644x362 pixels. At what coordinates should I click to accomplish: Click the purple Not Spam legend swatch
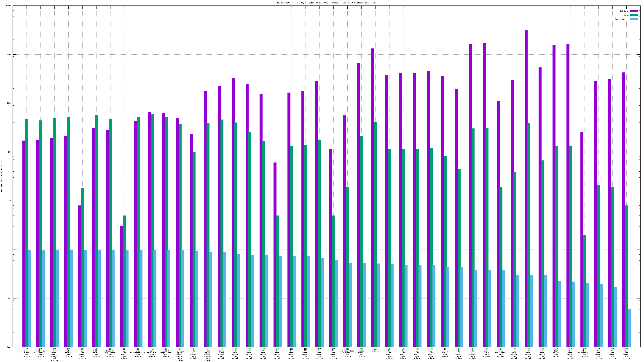[634, 11]
